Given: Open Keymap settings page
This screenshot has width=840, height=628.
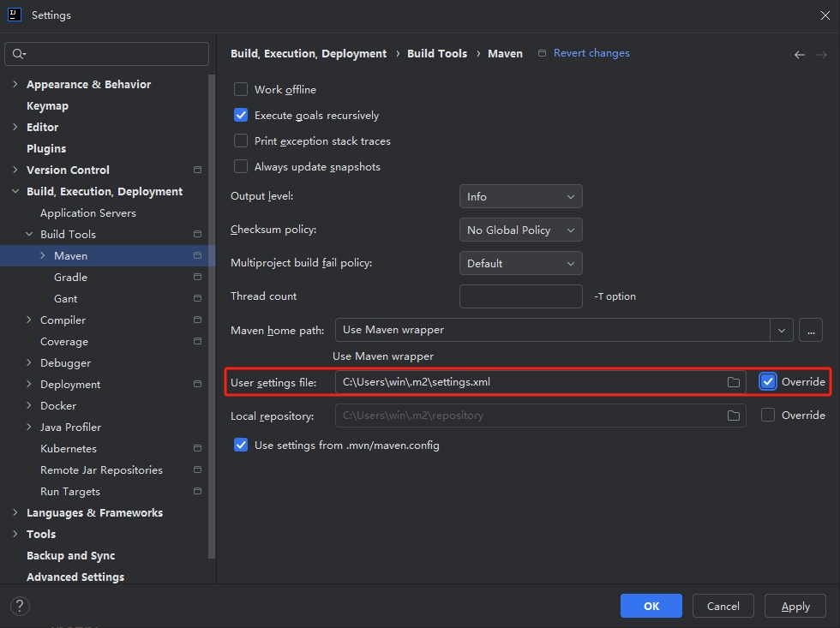Looking at the screenshot, I should pos(48,106).
